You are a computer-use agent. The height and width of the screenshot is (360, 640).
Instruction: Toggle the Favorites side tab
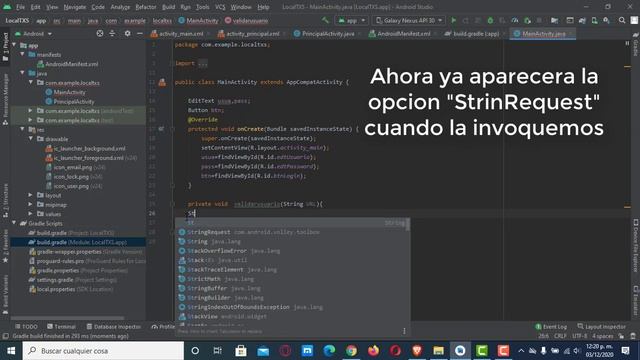[x=5, y=246]
